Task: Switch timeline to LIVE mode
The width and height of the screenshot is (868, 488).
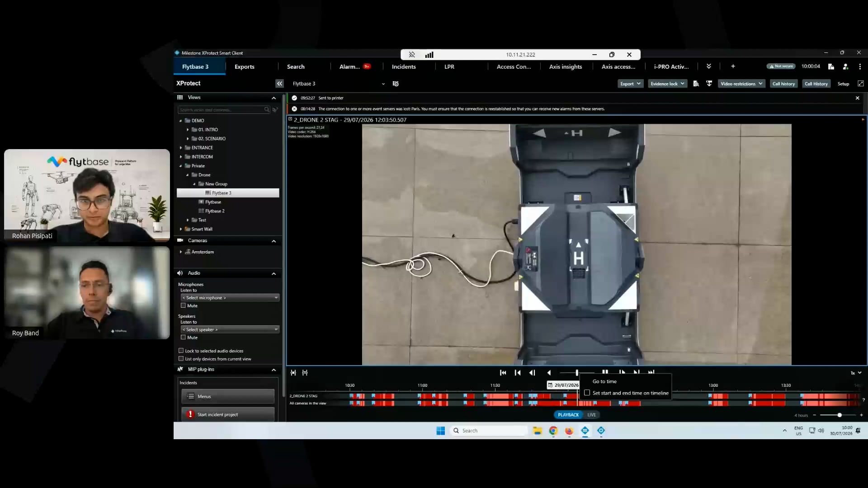Action: [591, 415]
